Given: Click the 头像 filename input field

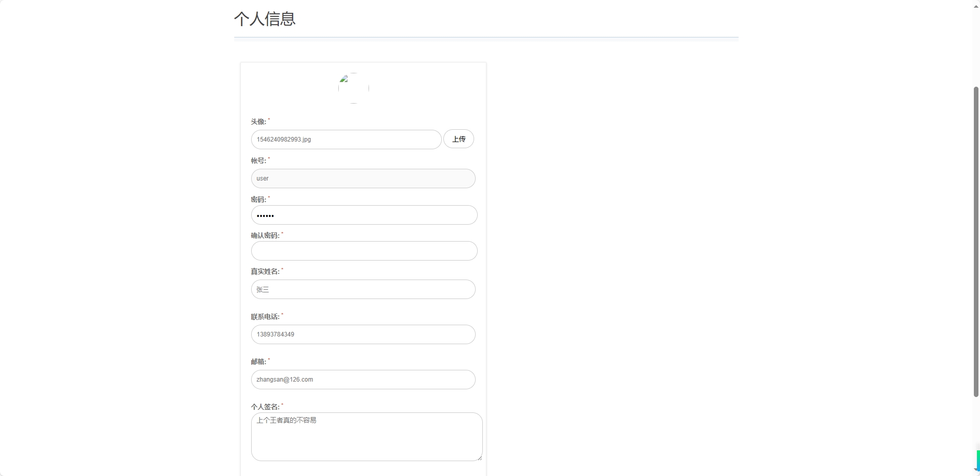Looking at the screenshot, I should click(346, 139).
